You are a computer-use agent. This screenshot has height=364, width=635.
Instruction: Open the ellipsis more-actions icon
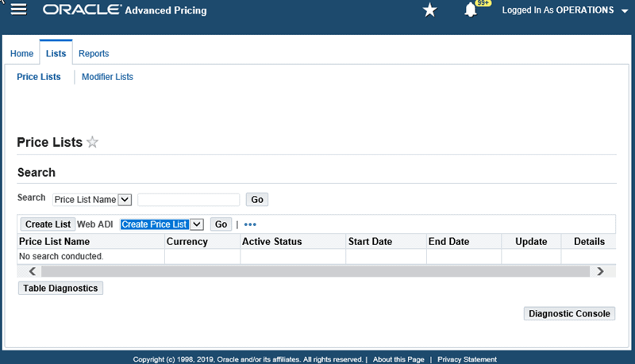tap(250, 224)
